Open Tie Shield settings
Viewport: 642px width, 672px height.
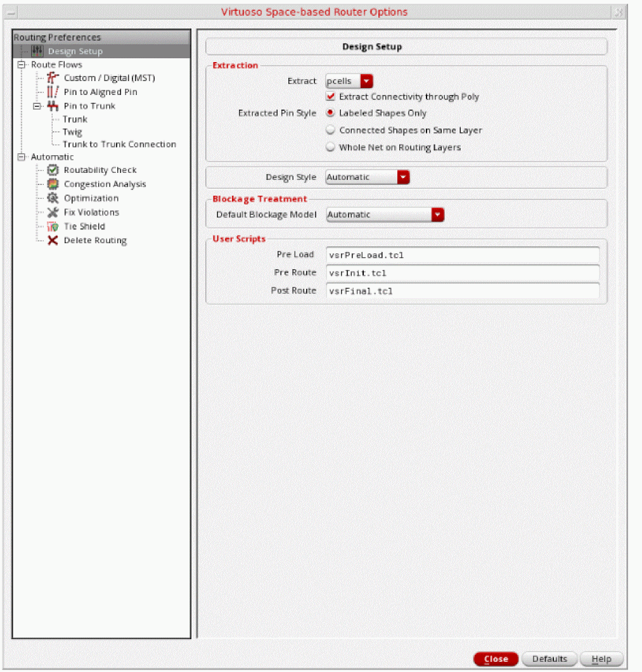point(84,226)
